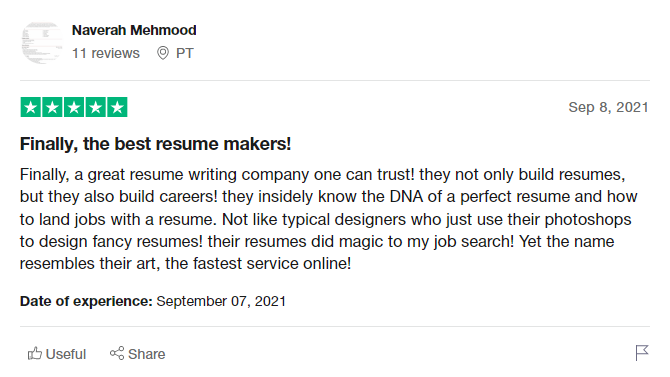Click the first green star
The width and height of the screenshot is (670, 377).
coord(31,107)
